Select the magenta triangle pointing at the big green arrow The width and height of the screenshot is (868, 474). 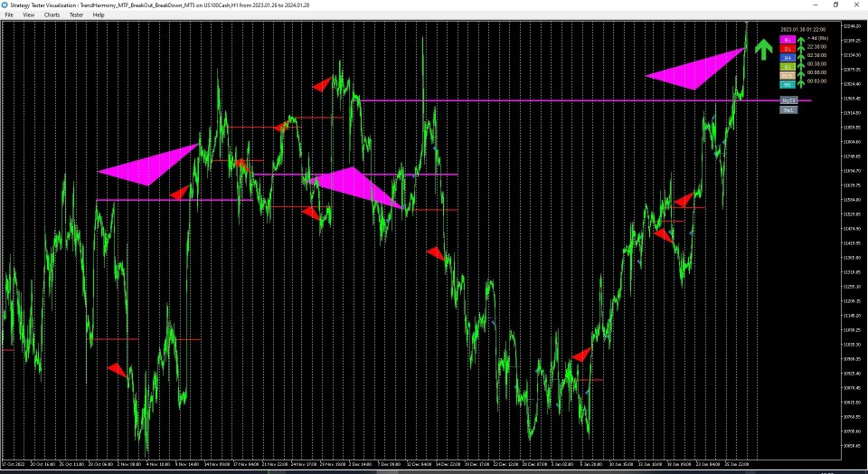694,71
